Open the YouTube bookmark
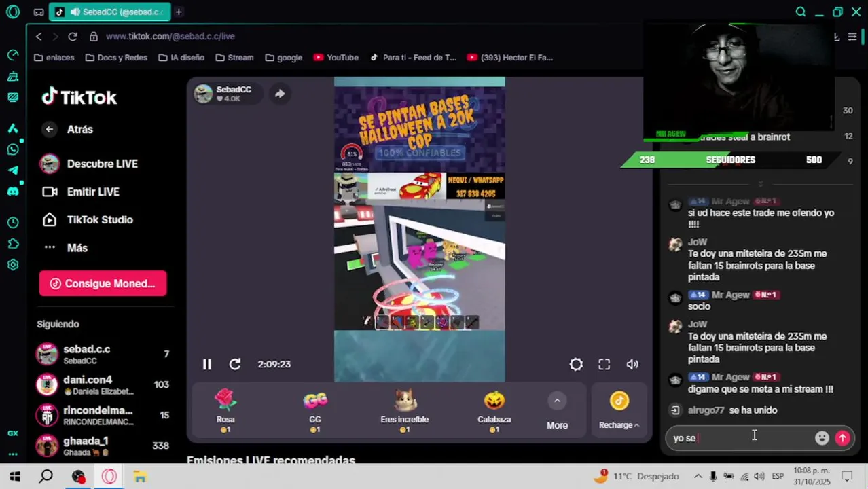 pyautogui.click(x=336, y=58)
